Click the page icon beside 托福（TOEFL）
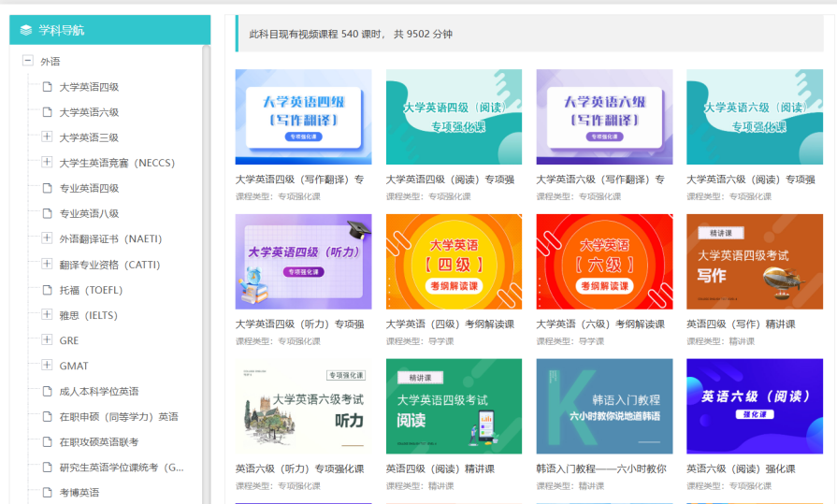 (x=47, y=290)
